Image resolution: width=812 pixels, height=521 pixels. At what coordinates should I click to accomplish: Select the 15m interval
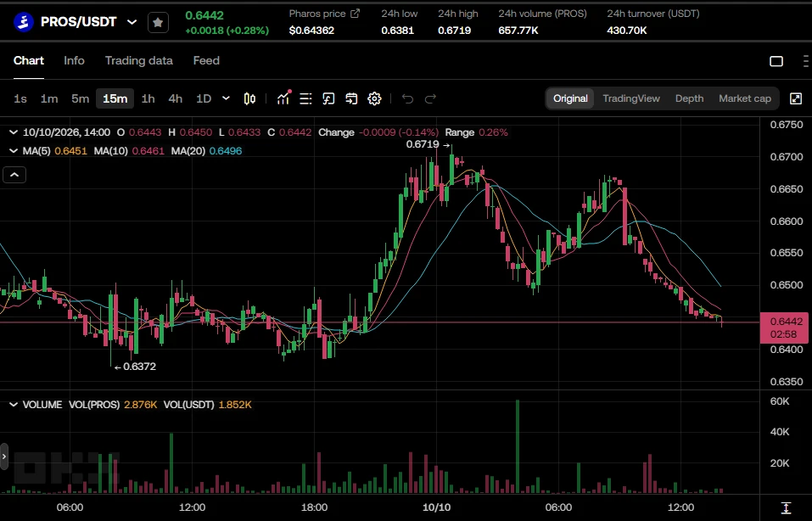[115, 98]
